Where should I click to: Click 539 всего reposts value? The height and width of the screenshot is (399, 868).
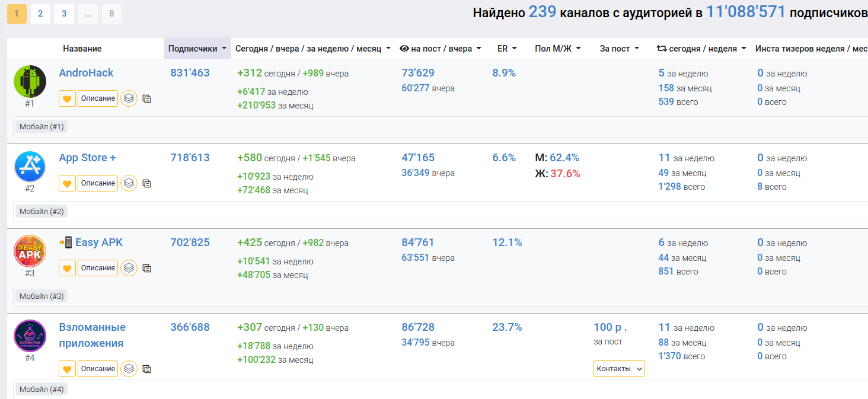point(678,102)
